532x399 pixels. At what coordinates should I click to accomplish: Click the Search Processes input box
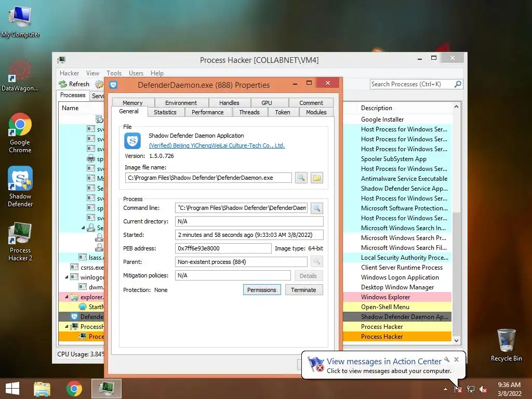pyautogui.click(x=412, y=84)
